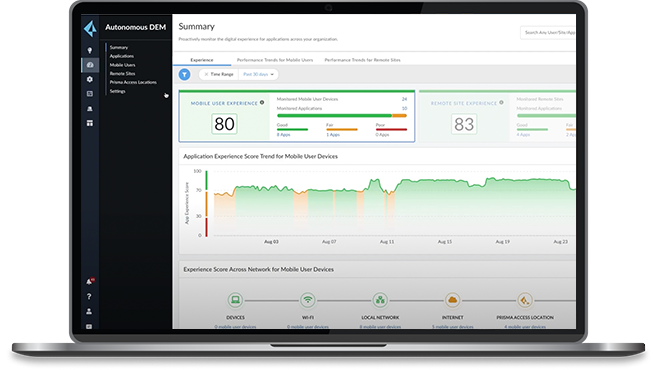Click info icon beside Remote Site Experience
Image resolution: width=657 pixels, height=370 pixels.
point(501,102)
